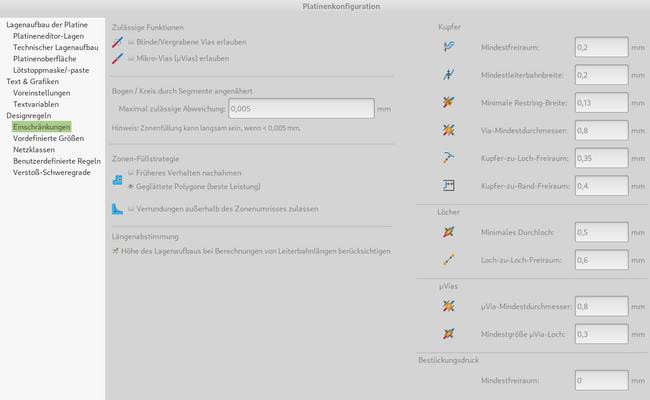Click the Kupfer-zu-Rand-Freiraum board edge icon
Image resolution: width=650 pixels, height=400 pixels.
click(x=449, y=186)
